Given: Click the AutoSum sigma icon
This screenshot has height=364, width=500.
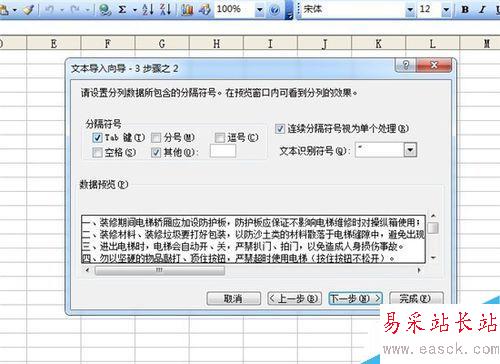Looking at the screenshot, I should point(122,9).
